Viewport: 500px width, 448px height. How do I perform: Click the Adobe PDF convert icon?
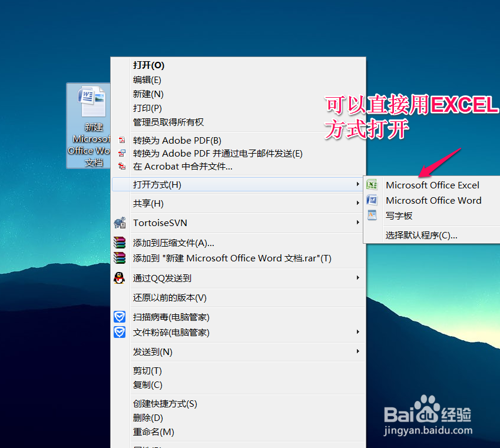122,140
